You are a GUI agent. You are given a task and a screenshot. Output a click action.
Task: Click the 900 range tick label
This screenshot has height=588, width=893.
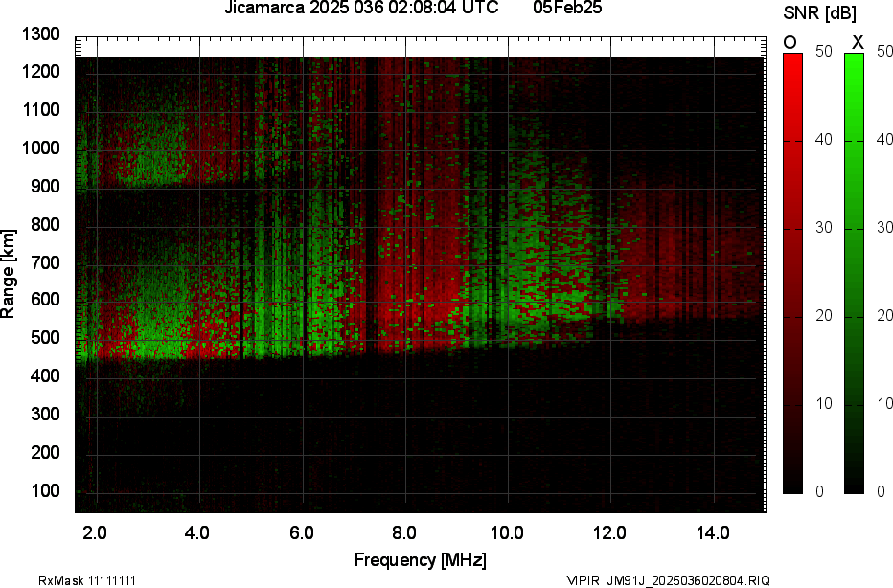[45, 186]
